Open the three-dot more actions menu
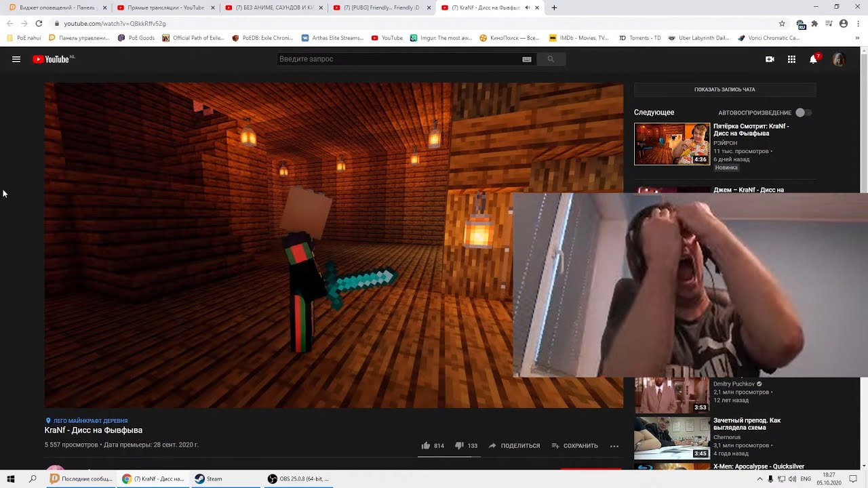Image resolution: width=868 pixels, height=488 pixels. point(614,445)
